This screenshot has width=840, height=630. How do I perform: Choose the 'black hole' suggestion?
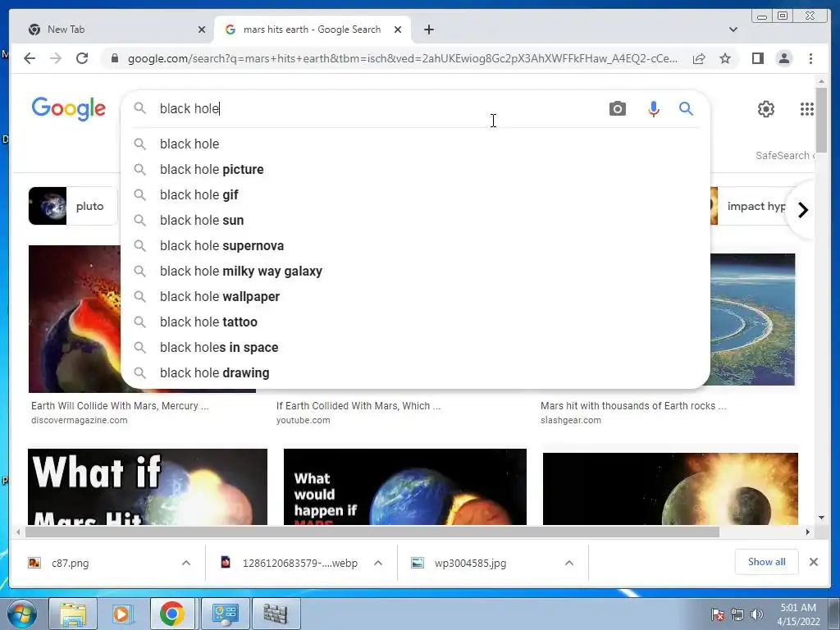[416, 144]
